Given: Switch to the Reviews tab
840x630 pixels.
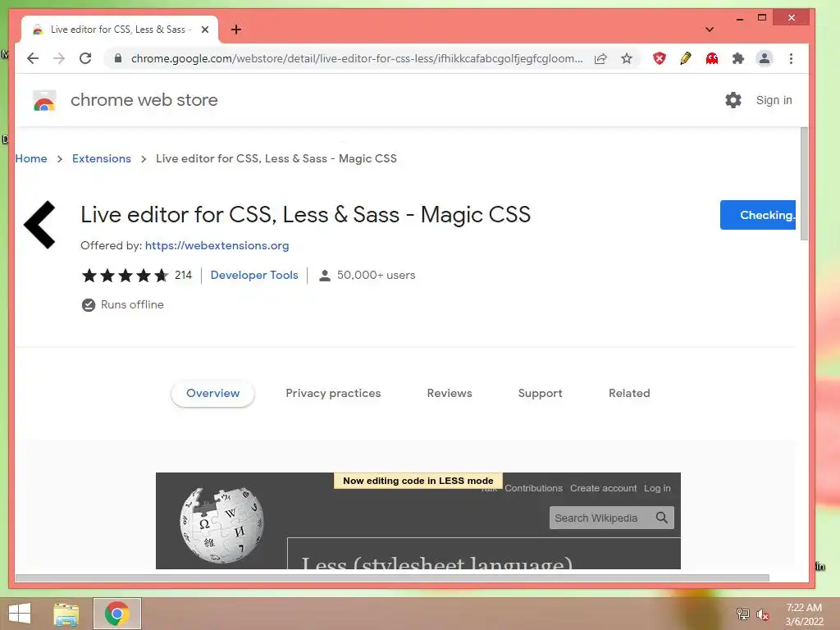Looking at the screenshot, I should (450, 393).
